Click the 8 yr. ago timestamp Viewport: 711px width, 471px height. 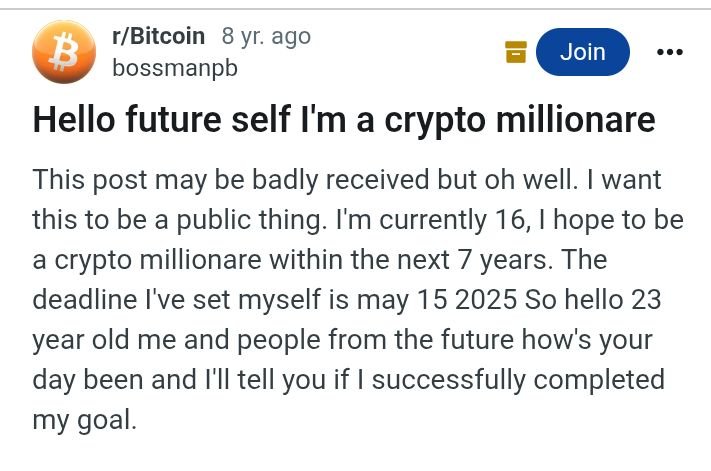click(266, 36)
